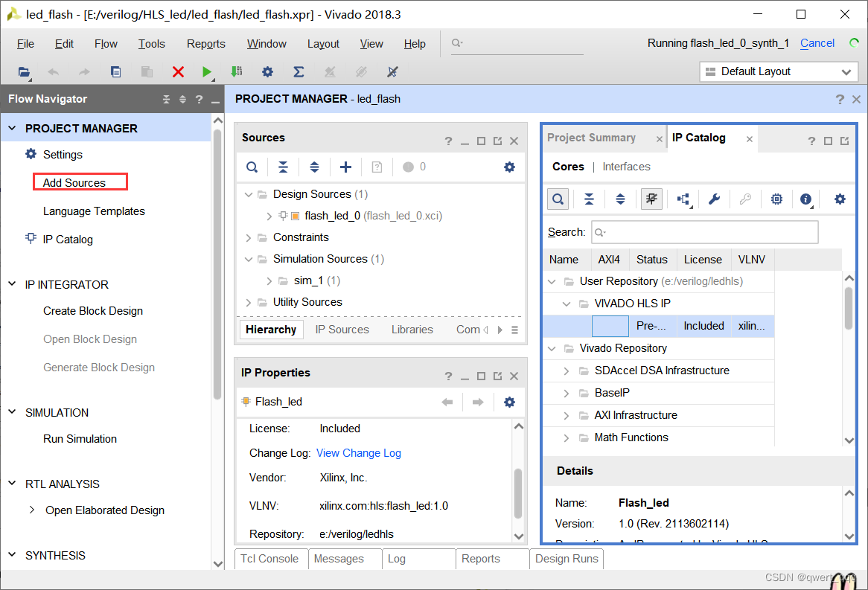The width and height of the screenshot is (868, 590).
Task: Expand all in Sources panel
Action: 314,167
